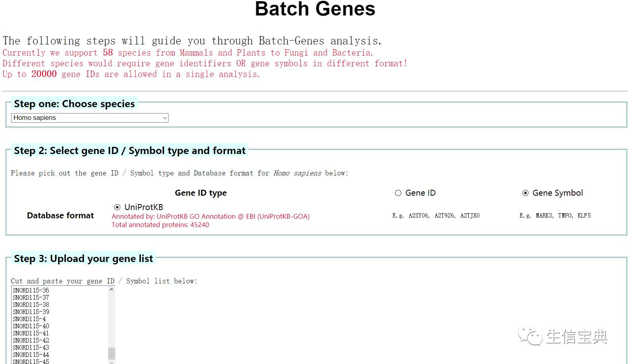The height and width of the screenshot is (364, 628).
Task: Click the SNORD115-43 entry in gene list
Action: tap(31, 348)
